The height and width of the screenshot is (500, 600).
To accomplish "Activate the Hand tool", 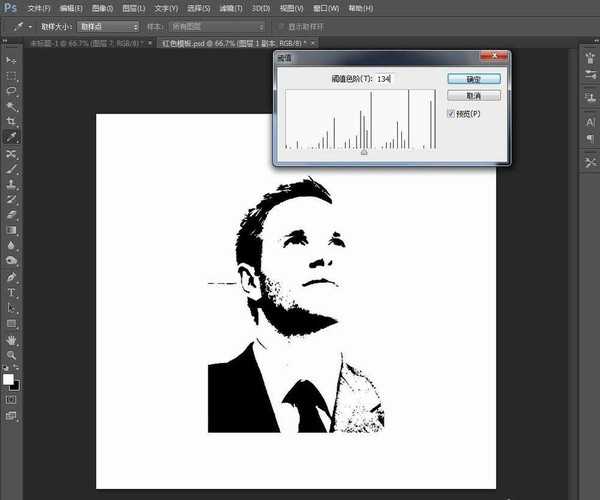I will pos(12,340).
